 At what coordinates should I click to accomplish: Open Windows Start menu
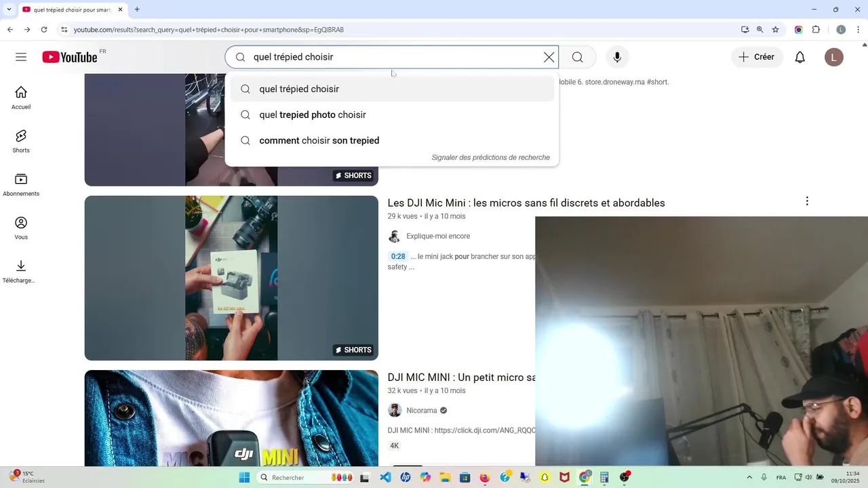(244, 477)
